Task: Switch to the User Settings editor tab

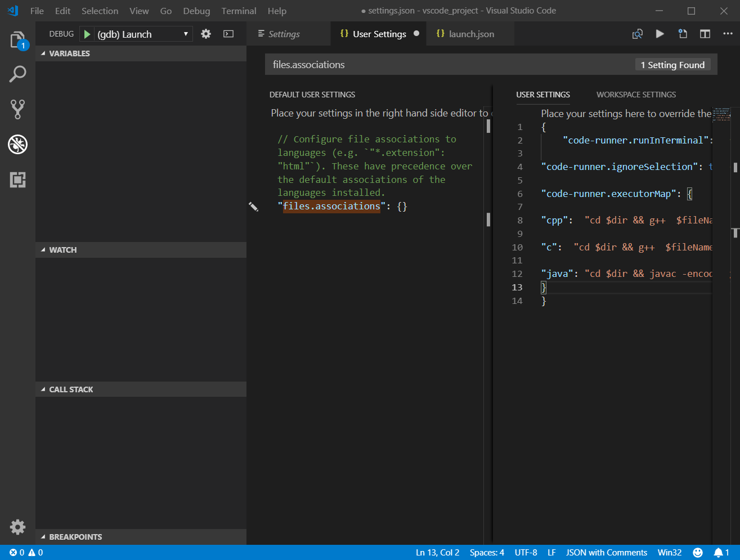Action: point(379,34)
